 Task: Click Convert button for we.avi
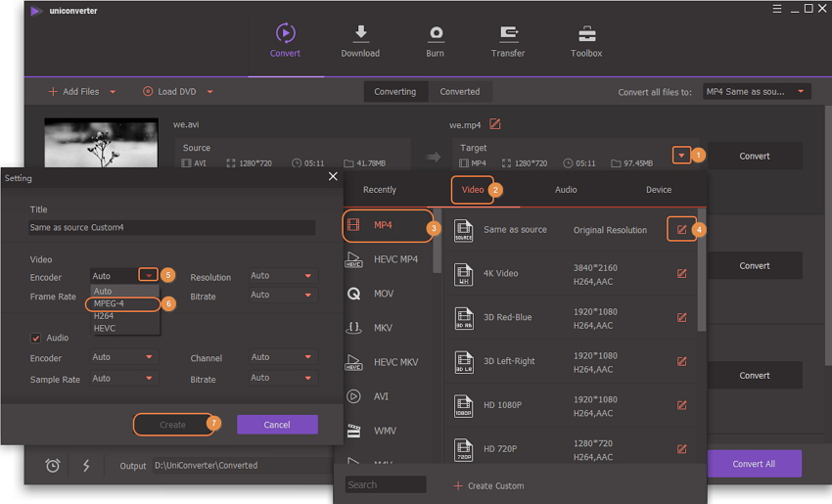coord(755,156)
